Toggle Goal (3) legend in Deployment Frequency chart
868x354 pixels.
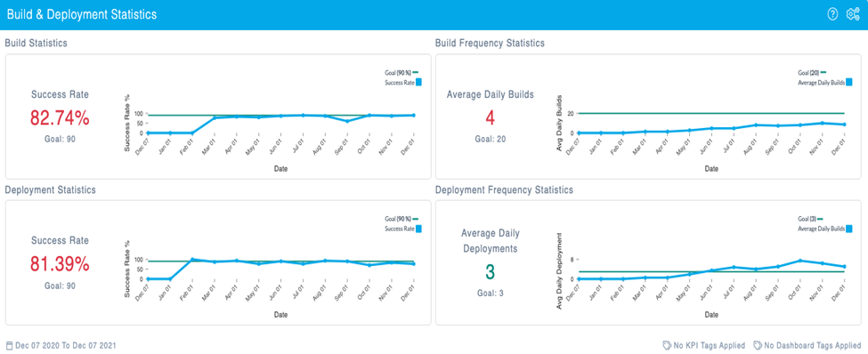coord(810,219)
